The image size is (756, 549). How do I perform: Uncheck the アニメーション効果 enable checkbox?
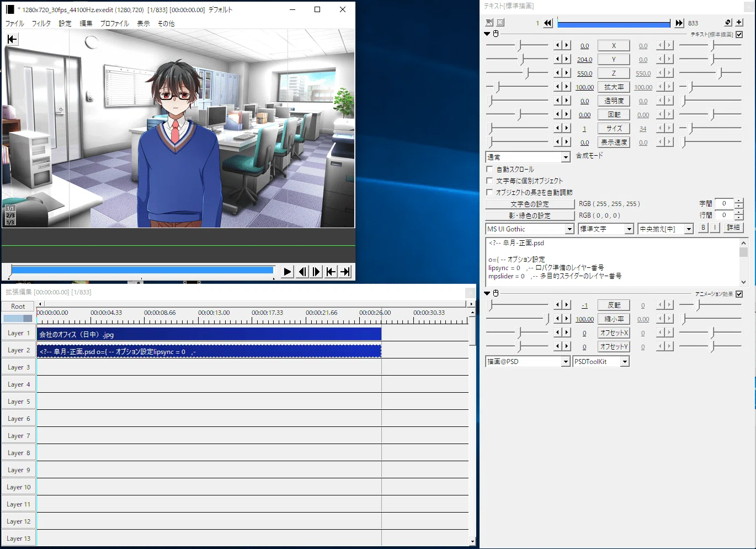(739, 294)
